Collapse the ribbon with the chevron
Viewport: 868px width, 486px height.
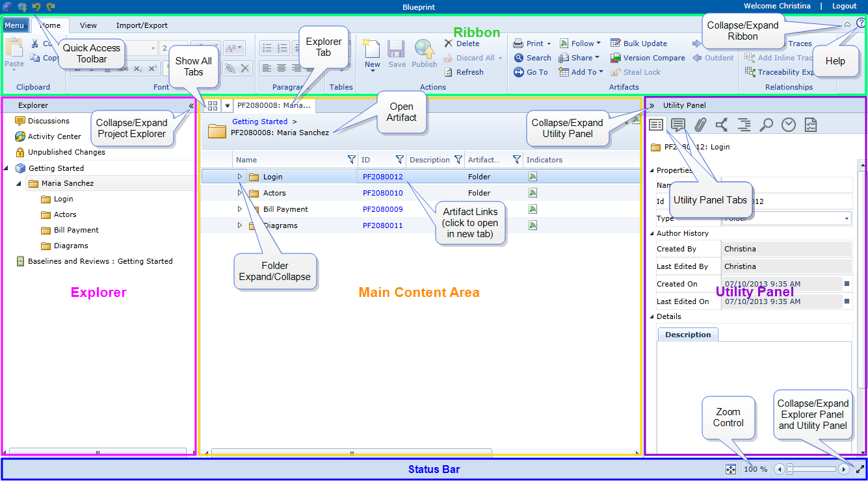click(847, 25)
